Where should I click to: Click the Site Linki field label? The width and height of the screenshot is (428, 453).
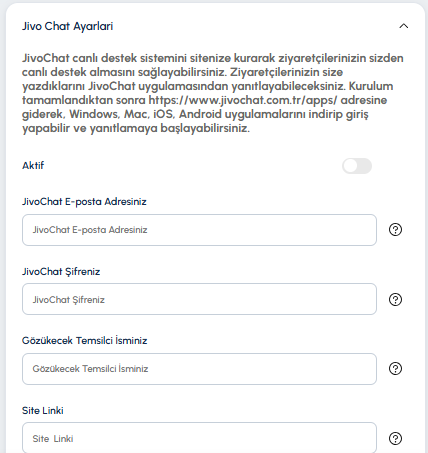[x=43, y=411]
